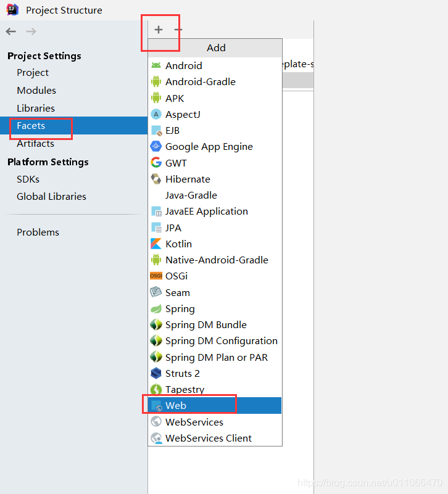The image size is (448, 494).
Task: Choose Java-Gradle menu entry
Action: [x=215, y=196]
